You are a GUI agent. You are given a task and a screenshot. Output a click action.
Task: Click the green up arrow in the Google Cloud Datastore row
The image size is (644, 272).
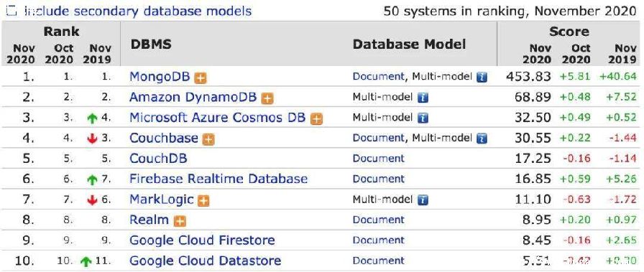click(x=86, y=262)
